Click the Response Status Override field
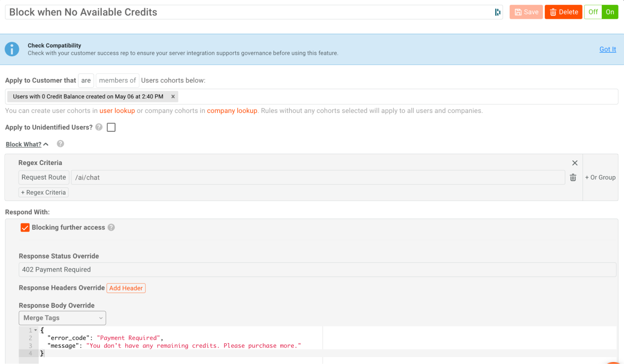Image resolution: width=624 pixels, height=364 pixels. [317, 269]
